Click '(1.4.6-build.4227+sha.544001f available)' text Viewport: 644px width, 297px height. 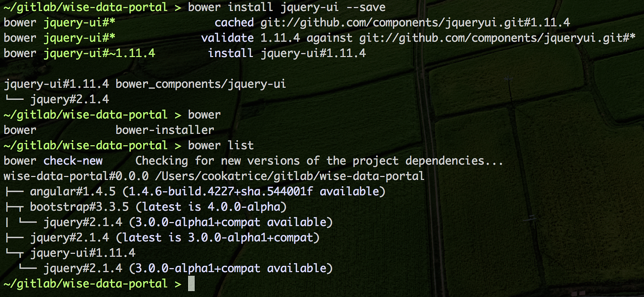coord(254,191)
